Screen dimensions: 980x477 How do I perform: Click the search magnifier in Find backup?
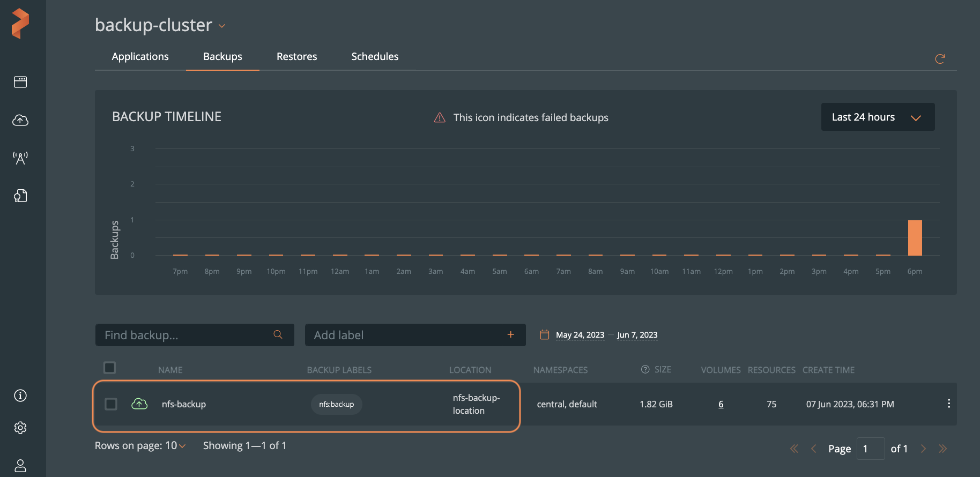pyautogui.click(x=278, y=334)
